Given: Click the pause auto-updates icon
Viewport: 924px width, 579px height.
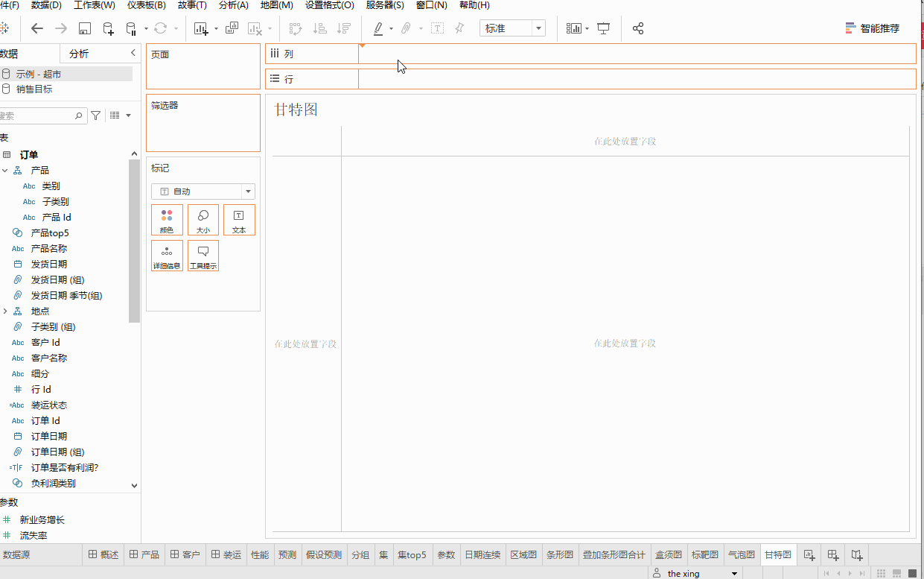Looking at the screenshot, I should 131,28.
